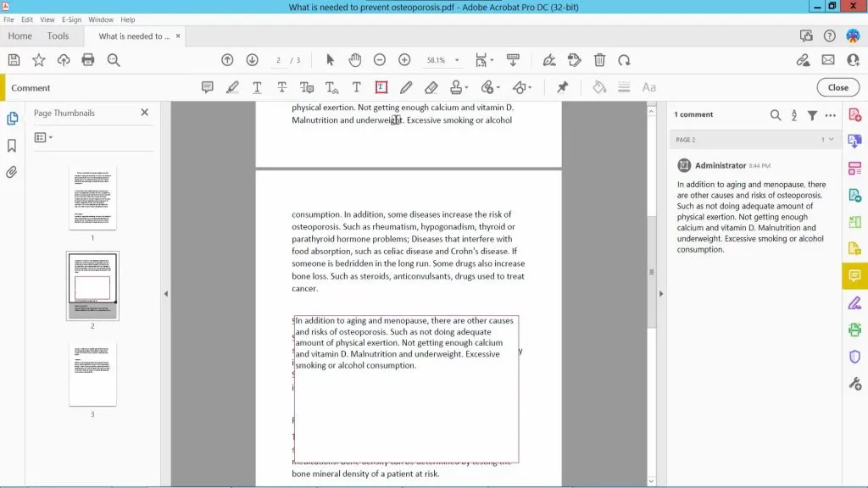Select the Draw Free Form pencil tool
The image size is (868, 488).
pyautogui.click(x=406, y=86)
